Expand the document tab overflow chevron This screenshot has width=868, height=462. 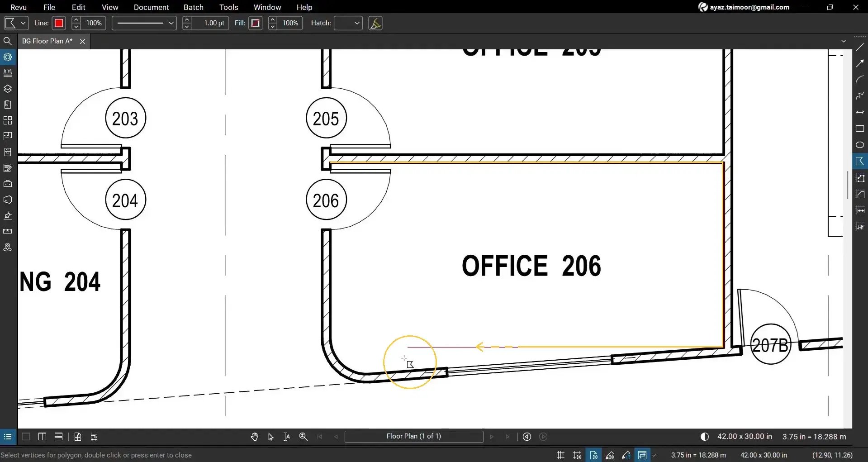click(x=843, y=41)
